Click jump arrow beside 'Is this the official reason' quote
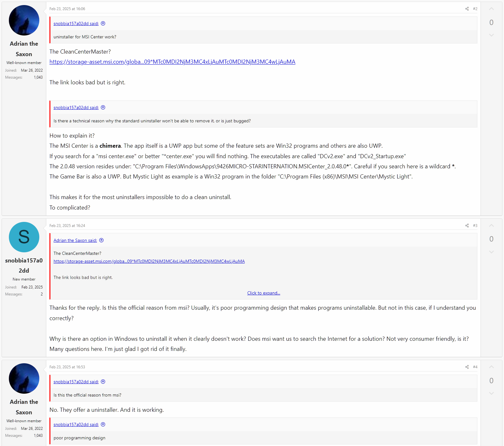504x446 pixels. coord(103,382)
